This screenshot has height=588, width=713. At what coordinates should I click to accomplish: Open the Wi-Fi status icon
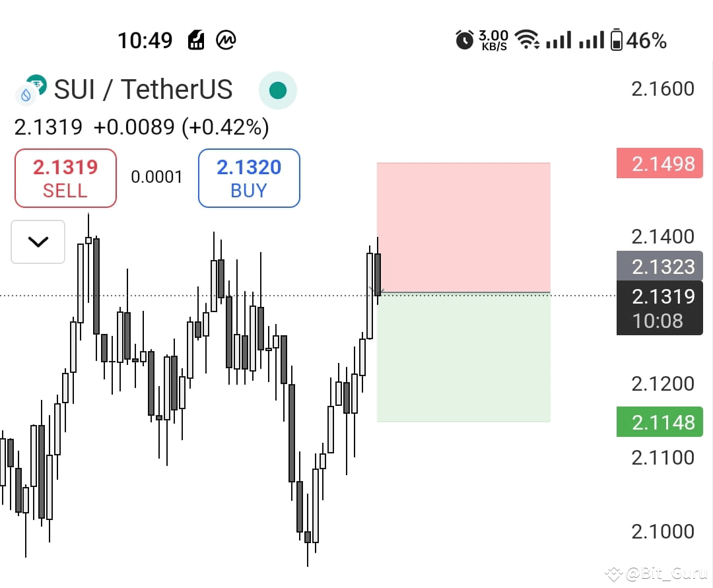click(x=527, y=40)
